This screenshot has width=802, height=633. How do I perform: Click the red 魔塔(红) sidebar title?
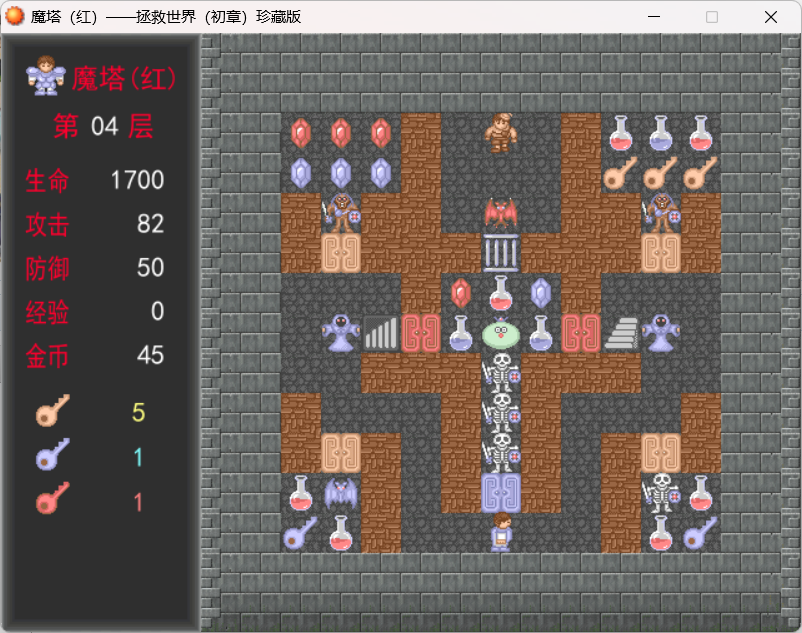click(x=124, y=79)
